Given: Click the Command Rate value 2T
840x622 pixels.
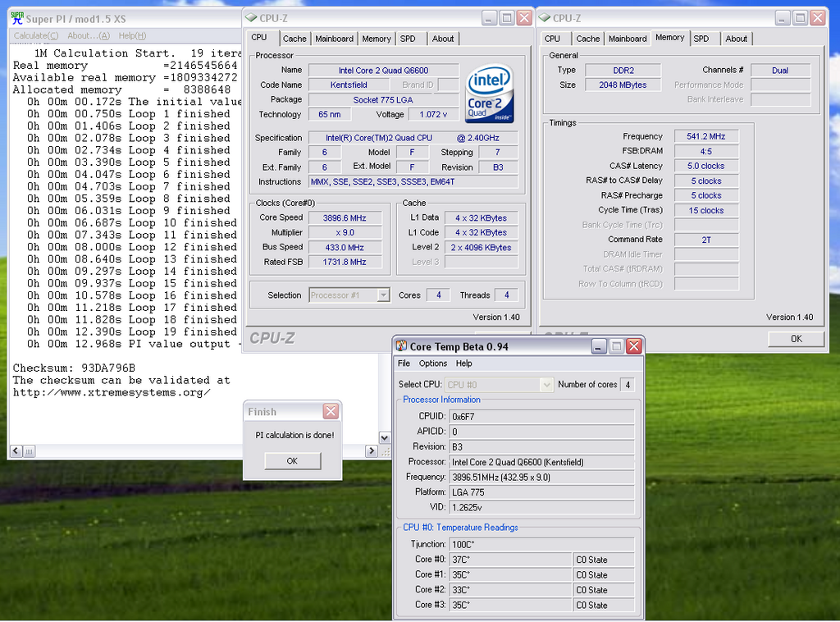Looking at the screenshot, I should click(706, 240).
